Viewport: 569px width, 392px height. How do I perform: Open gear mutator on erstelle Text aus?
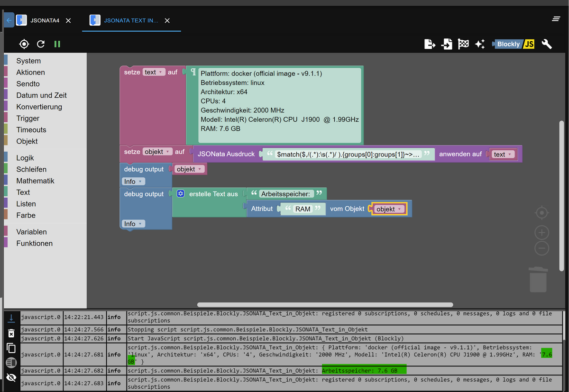pos(180,194)
